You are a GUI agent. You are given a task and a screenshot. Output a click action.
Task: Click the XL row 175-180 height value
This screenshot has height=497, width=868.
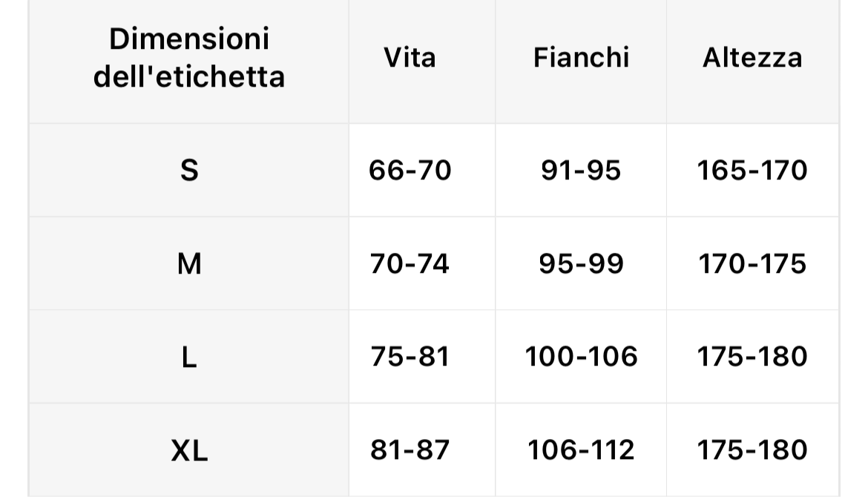(752, 450)
